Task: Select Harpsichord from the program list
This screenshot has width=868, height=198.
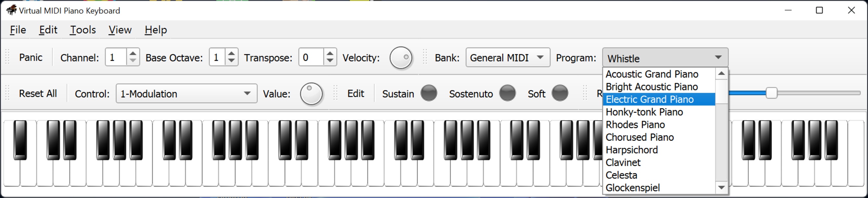Action: [632, 150]
